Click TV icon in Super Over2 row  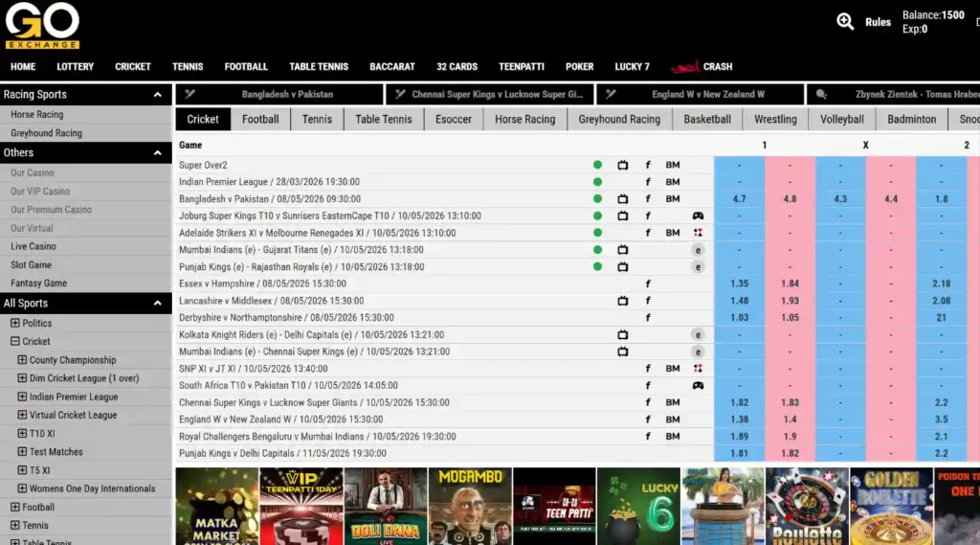click(622, 165)
